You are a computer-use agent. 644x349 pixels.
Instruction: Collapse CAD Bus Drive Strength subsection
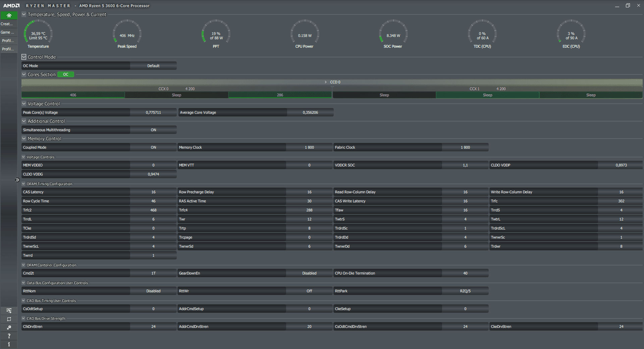coord(23,318)
